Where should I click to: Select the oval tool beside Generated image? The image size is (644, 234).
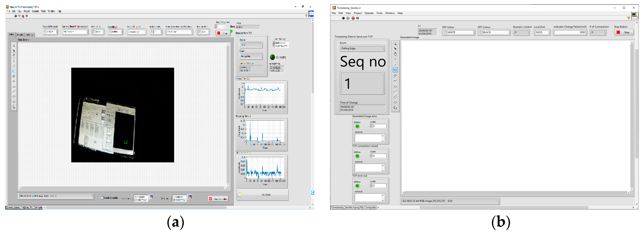(x=395, y=102)
